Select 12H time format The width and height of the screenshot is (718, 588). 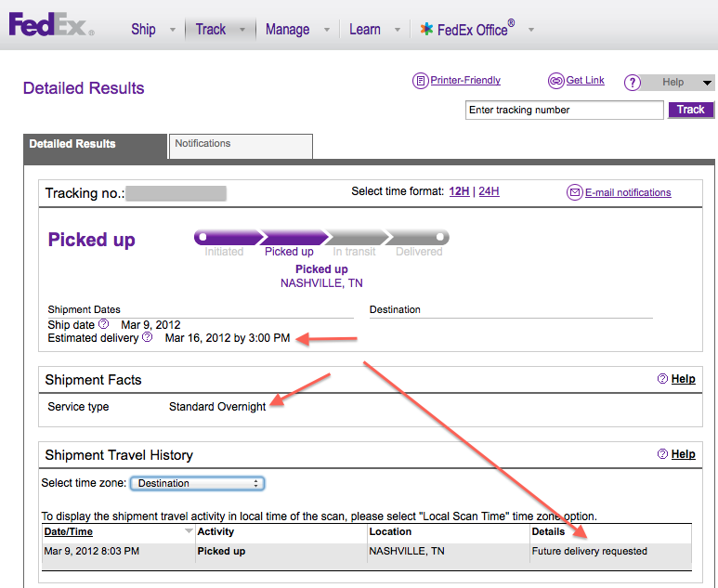tap(459, 191)
